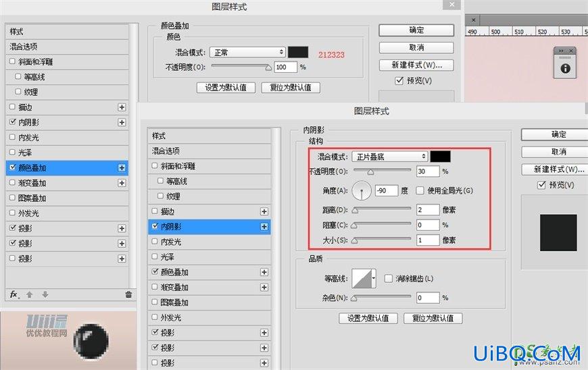Uncheck 预览(V) in the Inner Shadow dialog
The width and height of the screenshot is (588, 370).
point(541,184)
